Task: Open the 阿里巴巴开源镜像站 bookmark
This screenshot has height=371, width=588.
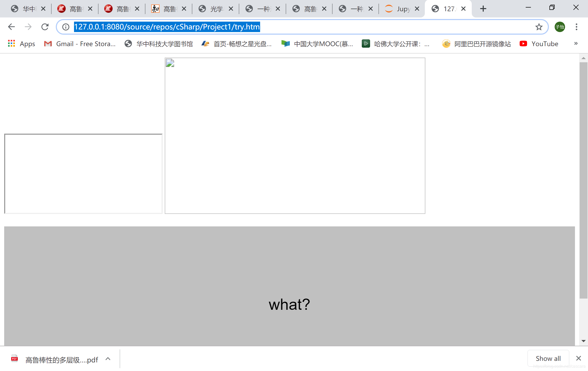Action: [x=476, y=44]
